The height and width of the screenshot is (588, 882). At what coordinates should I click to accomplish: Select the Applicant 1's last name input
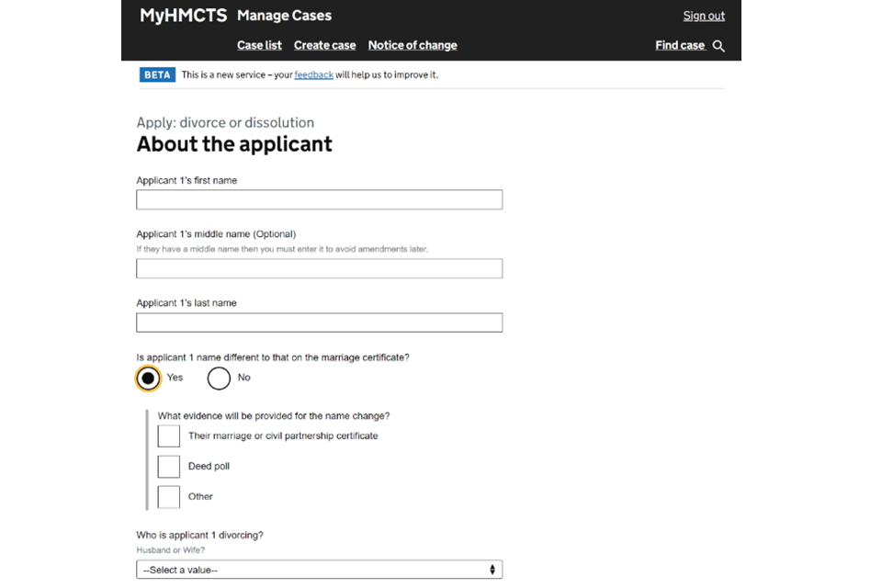pyautogui.click(x=319, y=322)
